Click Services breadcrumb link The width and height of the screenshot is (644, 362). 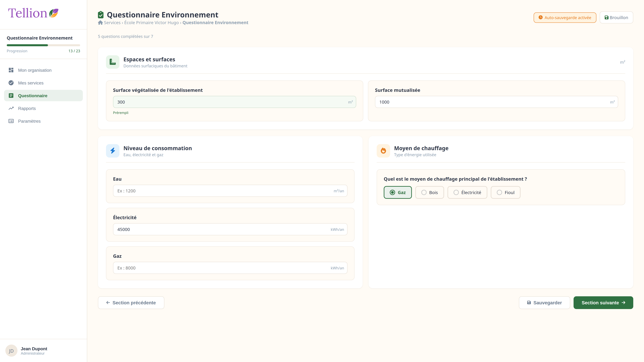click(x=112, y=22)
